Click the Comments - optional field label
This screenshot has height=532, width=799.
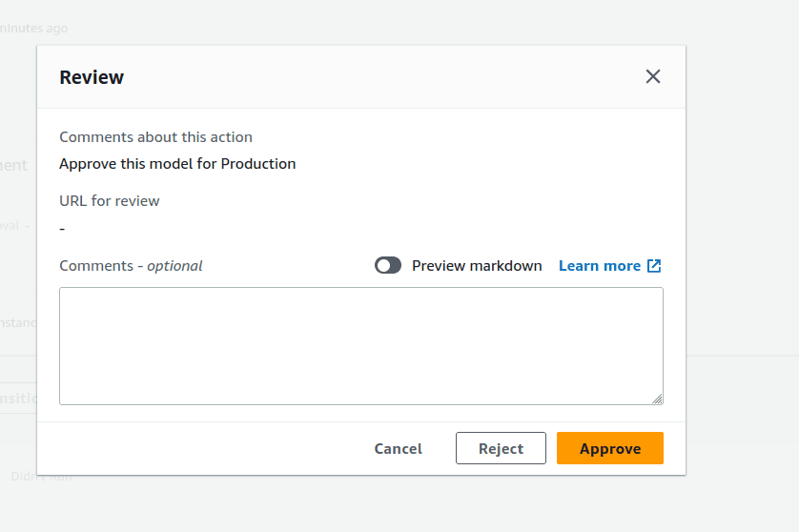[x=131, y=266]
